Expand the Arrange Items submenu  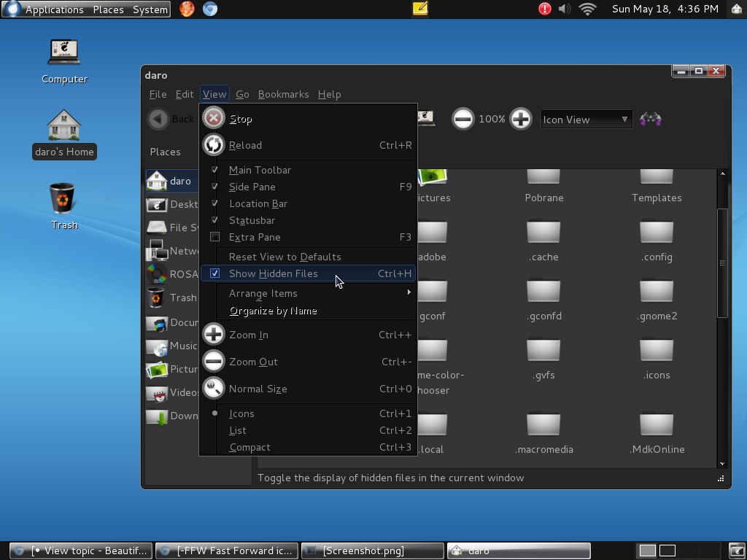[263, 293]
